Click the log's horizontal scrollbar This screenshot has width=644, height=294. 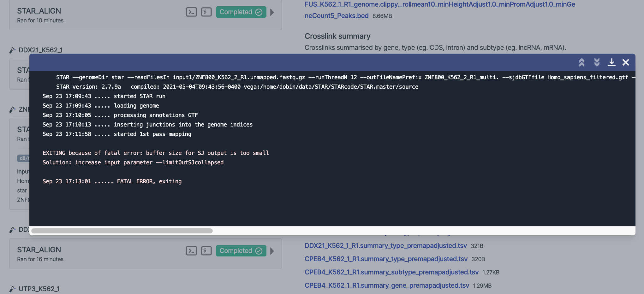(x=122, y=231)
